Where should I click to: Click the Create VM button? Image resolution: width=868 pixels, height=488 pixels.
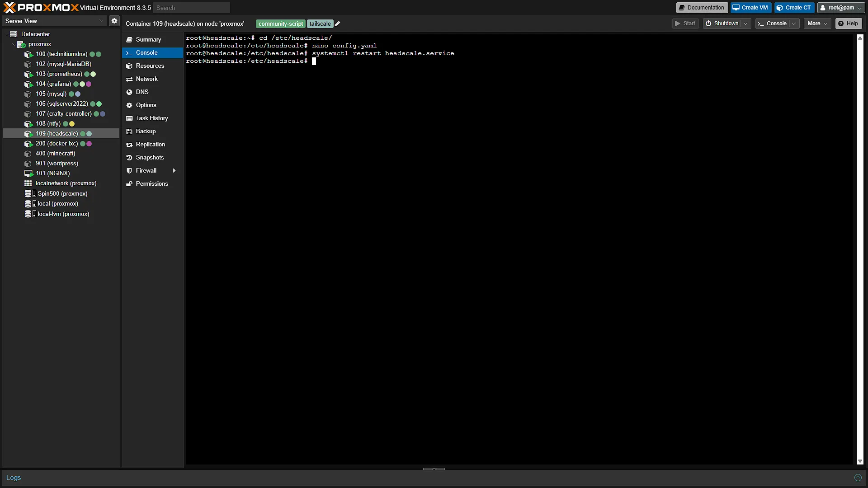coord(750,8)
